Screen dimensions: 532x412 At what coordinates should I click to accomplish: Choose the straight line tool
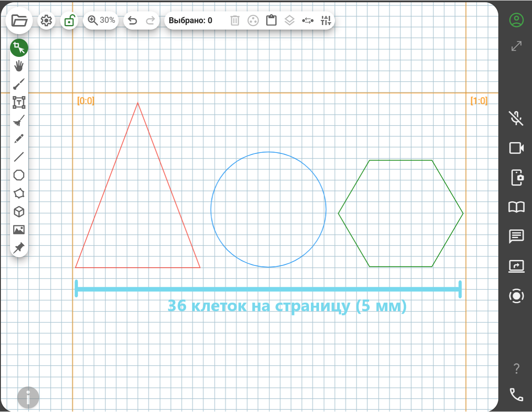pos(19,157)
